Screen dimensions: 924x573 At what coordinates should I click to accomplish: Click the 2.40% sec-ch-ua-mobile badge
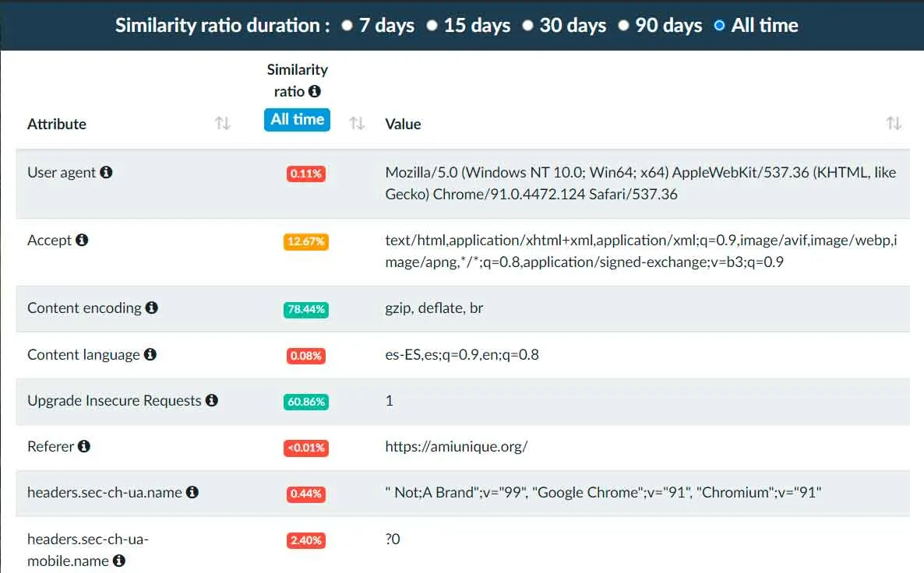click(x=306, y=540)
